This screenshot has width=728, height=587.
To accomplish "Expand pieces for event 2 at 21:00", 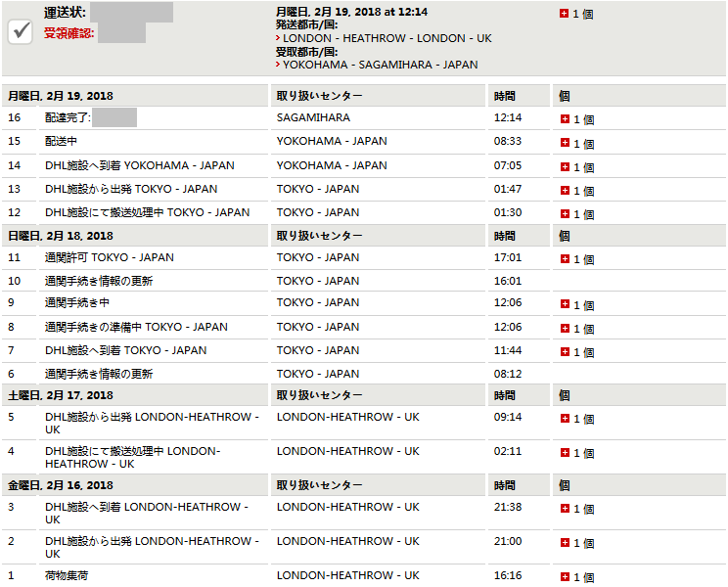I will coord(565,542).
